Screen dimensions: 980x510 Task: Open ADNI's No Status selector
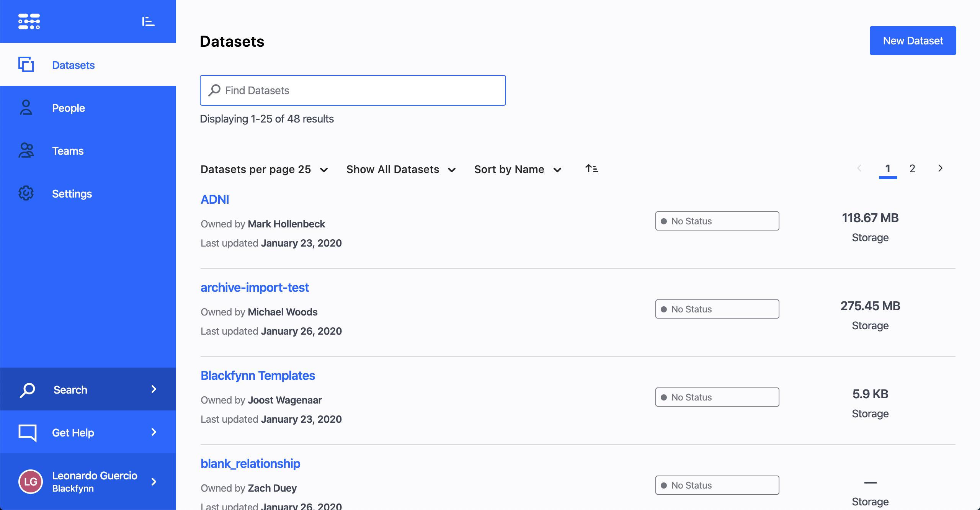717,221
